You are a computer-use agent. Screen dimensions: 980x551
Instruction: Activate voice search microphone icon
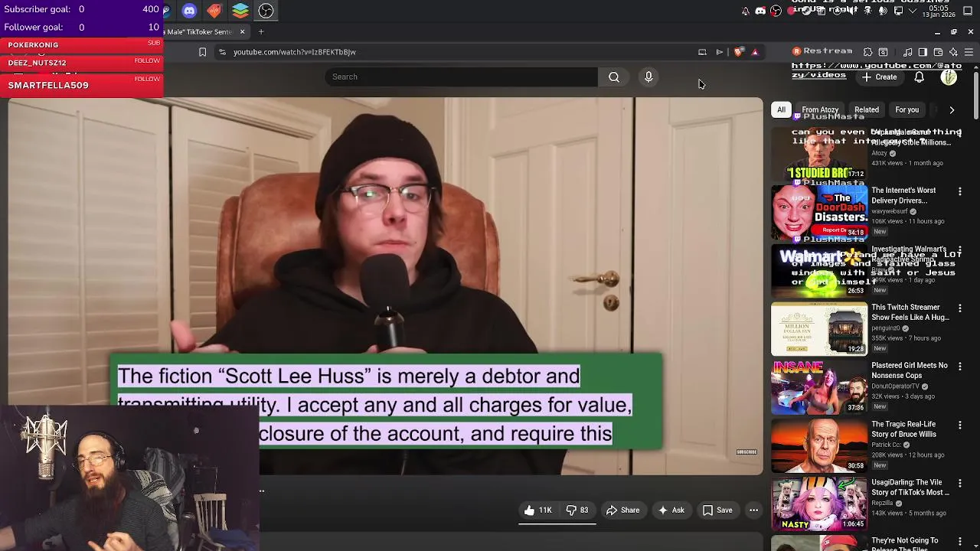(x=648, y=77)
